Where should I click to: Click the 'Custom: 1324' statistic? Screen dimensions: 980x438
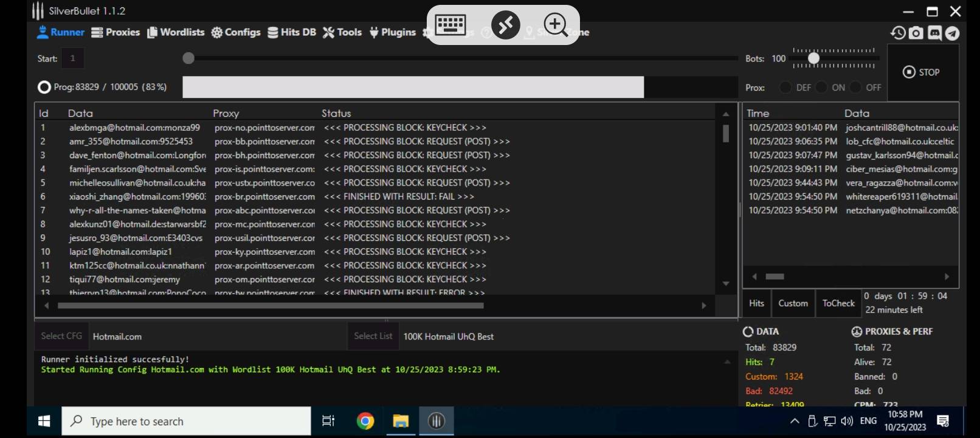pos(774,377)
